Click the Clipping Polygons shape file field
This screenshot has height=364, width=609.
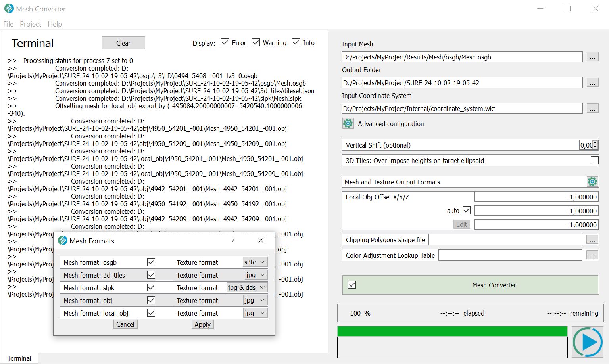[505, 239]
